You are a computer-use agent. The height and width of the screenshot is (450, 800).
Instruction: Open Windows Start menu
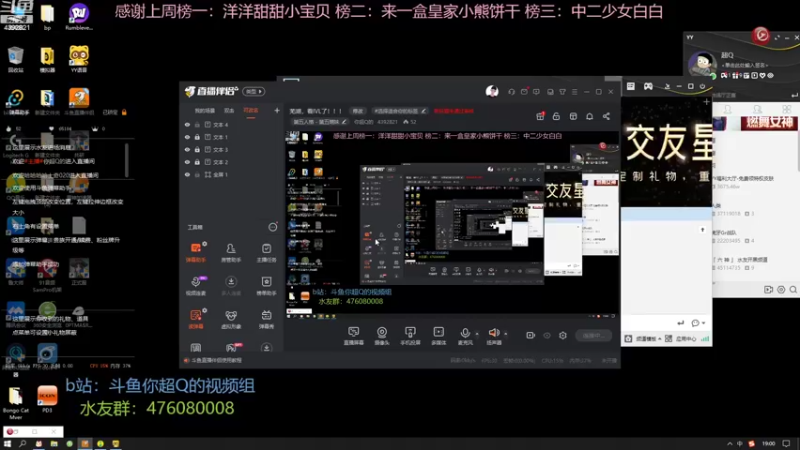coord(8,444)
